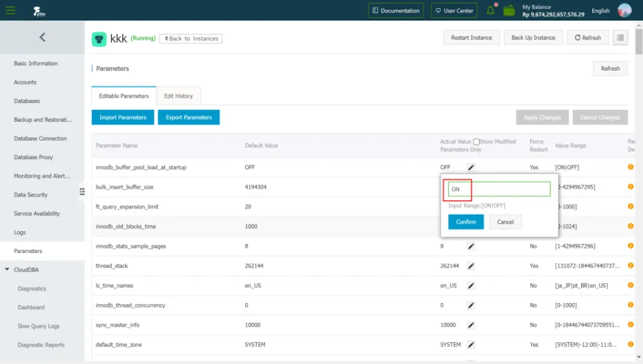Image resolution: width=643 pixels, height=364 pixels.
Task: Click the value input field containing ON
Action: (x=499, y=189)
